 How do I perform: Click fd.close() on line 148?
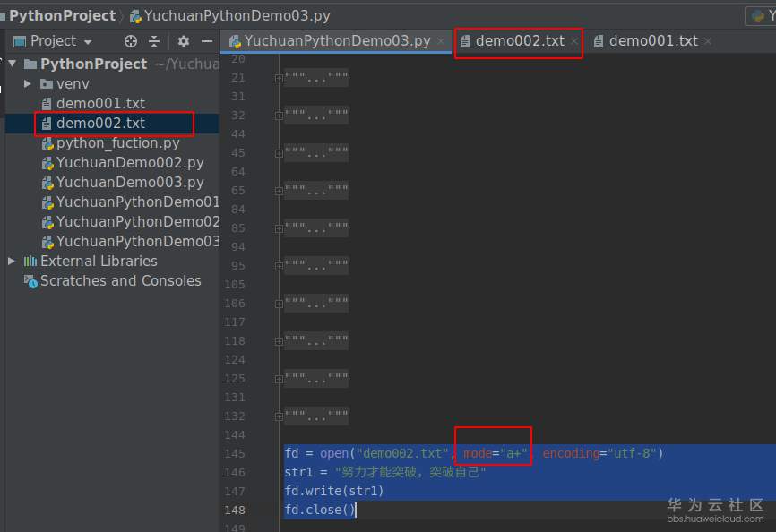[x=320, y=510]
